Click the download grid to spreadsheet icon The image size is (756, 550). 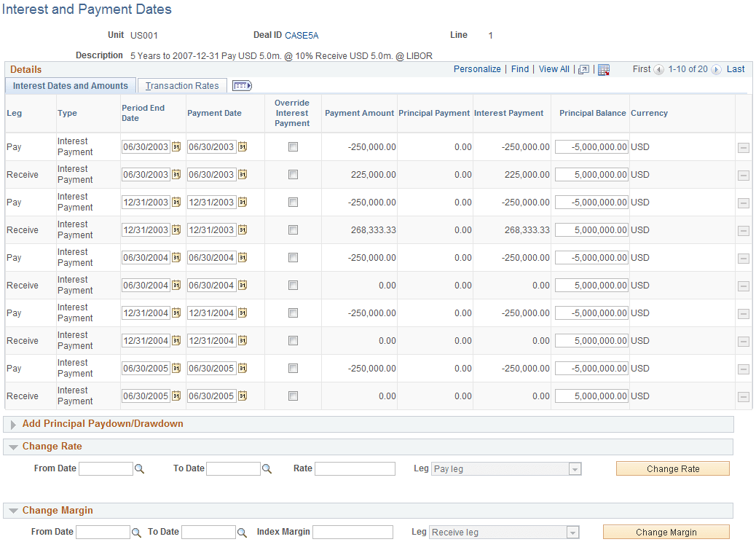(604, 69)
